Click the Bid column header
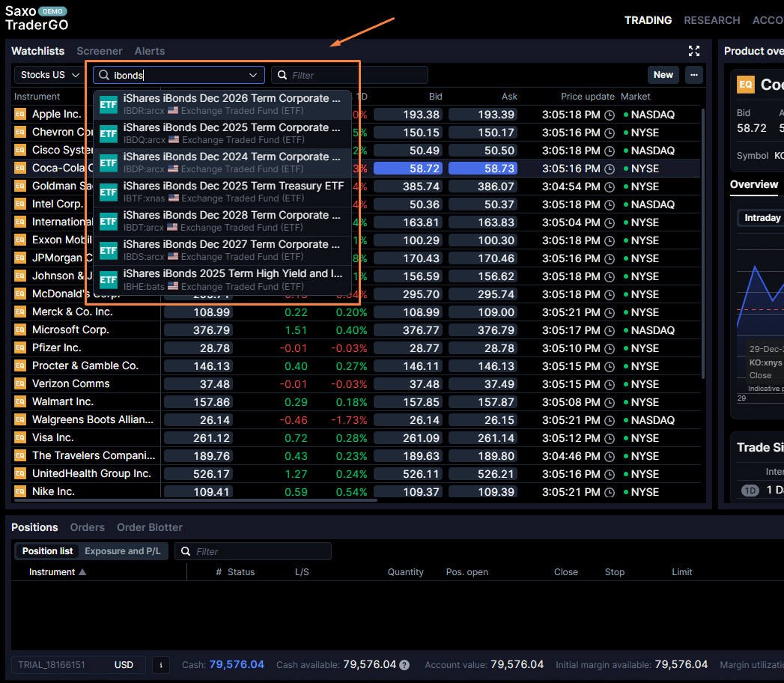 click(435, 97)
